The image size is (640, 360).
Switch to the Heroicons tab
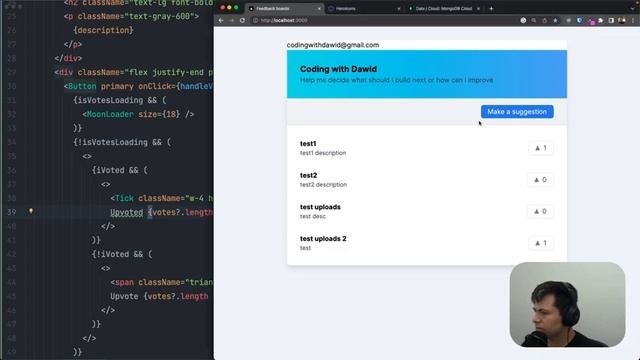pos(363,9)
